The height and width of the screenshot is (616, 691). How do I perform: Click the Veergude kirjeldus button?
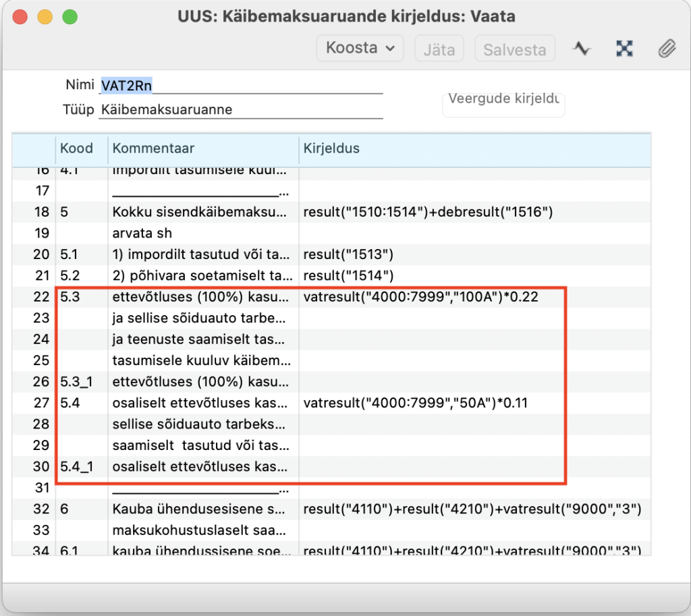pos(503,99)
